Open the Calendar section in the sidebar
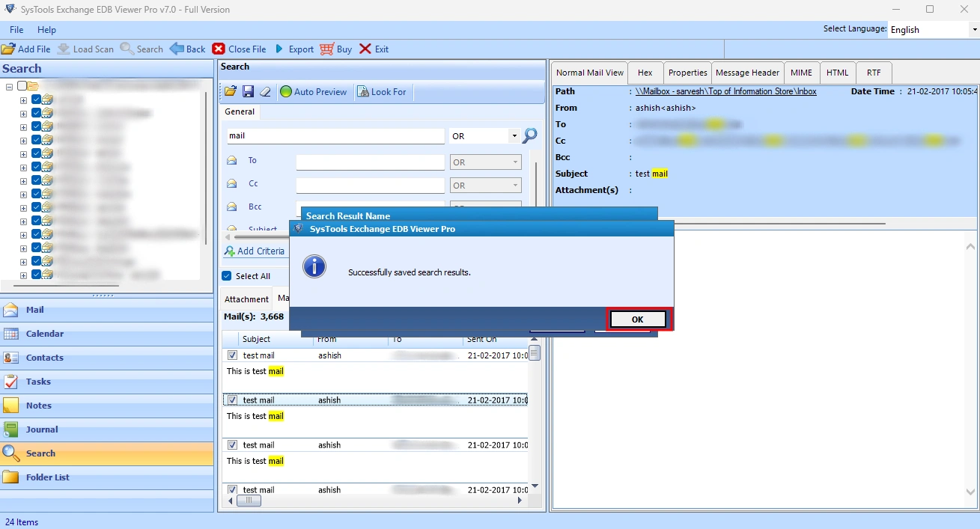 [107, 334]
